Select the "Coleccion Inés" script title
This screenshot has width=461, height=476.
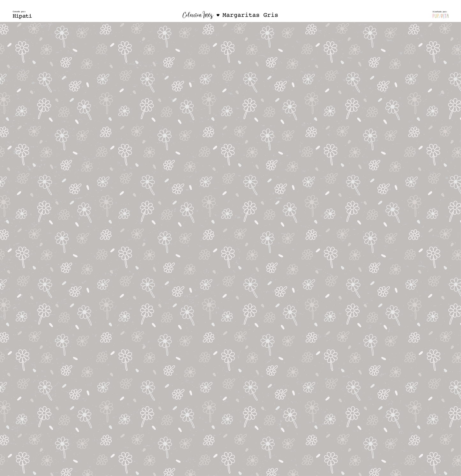click(x=197, y=15)
